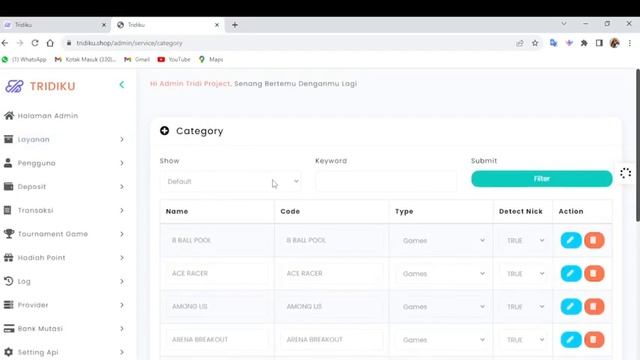Focus the Keyword input field
This screenshot has height=360, width=640.
click(x=386, y=182)
